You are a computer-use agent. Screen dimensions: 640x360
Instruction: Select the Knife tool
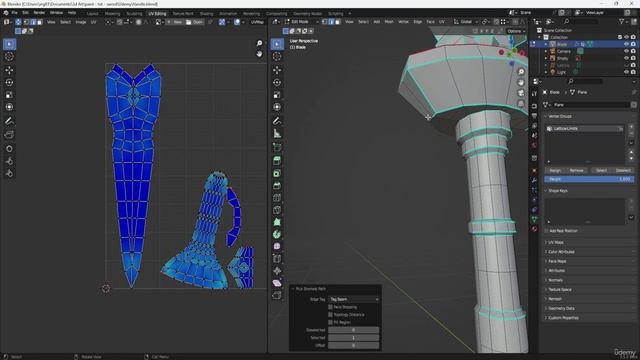(277, 210)
